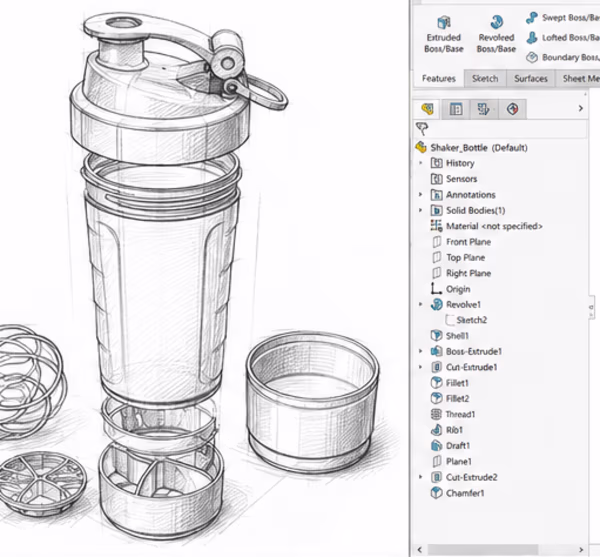Screen dimensions: 600x557
Task: Select the Rib1 feature icon
Action: point(436,430)
